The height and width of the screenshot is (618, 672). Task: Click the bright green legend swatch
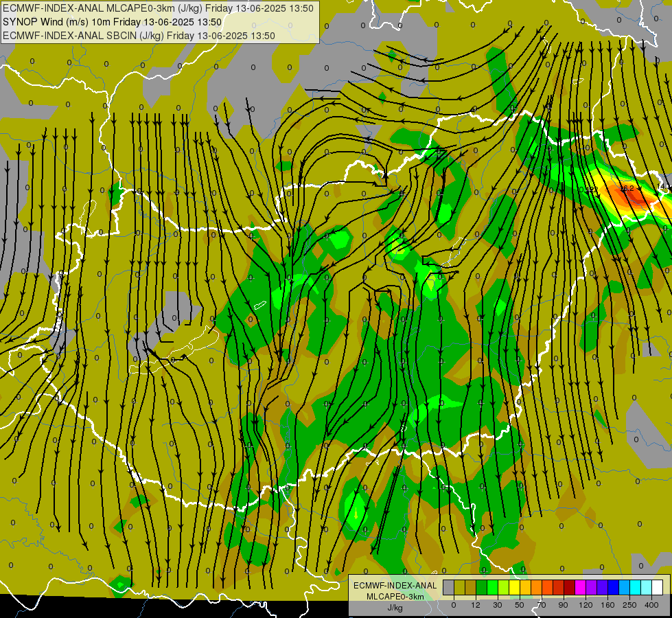[492, 587]
